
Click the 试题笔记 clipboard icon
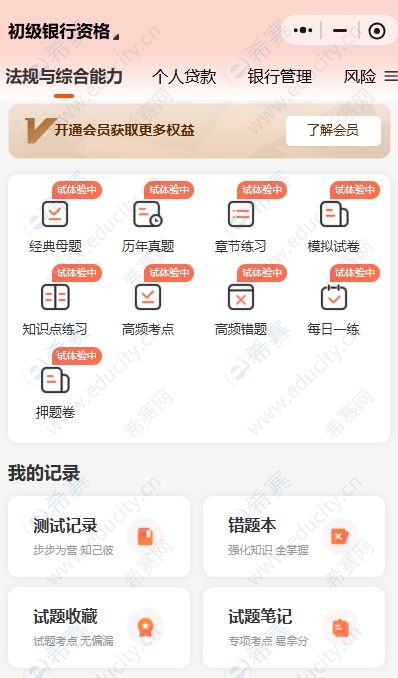[x=340, y=627]
